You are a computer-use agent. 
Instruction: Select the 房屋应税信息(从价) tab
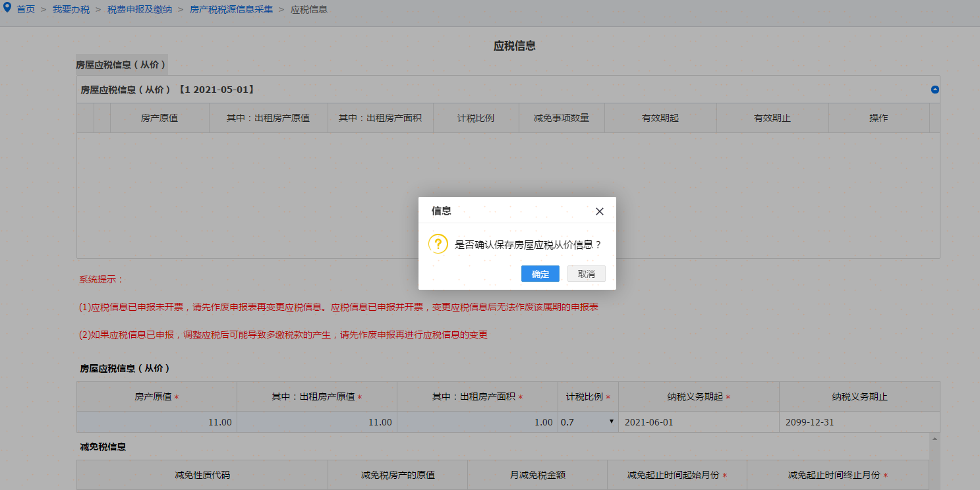[x=121, y=65]
